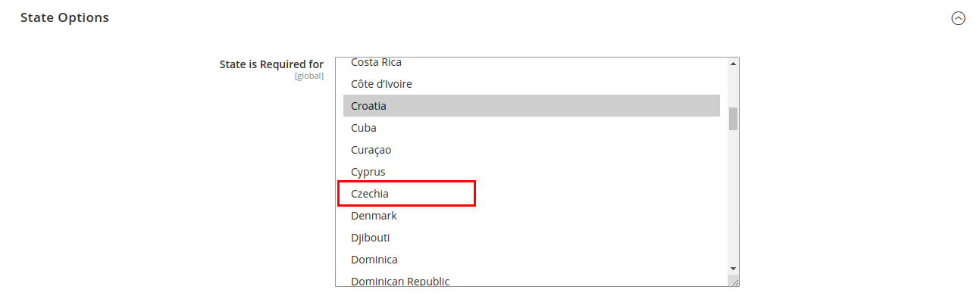Choose Curaçao from the list
The width and height of the screenshot is (980, 299).
coord(531,150)
